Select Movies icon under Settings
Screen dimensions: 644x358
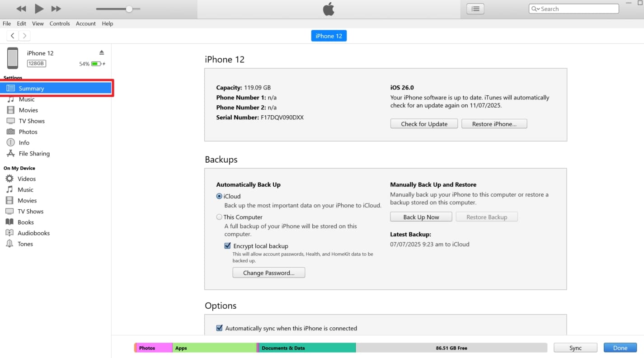coord(10,110)
